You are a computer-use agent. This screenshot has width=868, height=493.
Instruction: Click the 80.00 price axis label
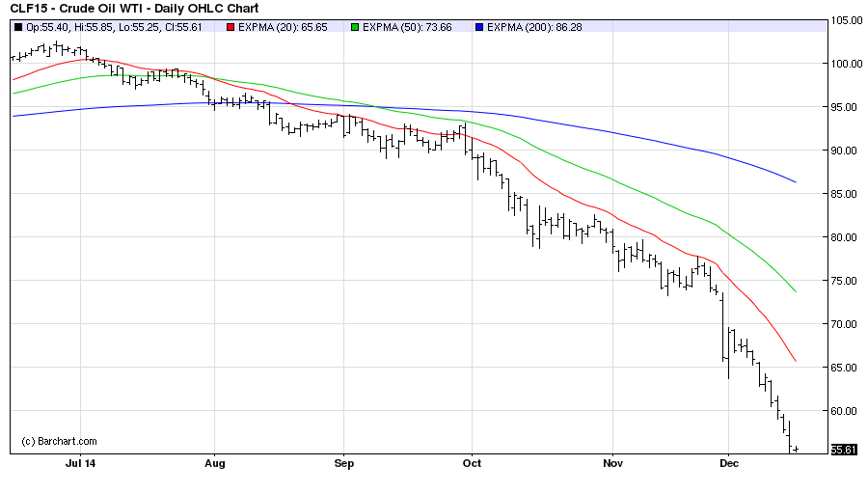(x=846, y=237)
